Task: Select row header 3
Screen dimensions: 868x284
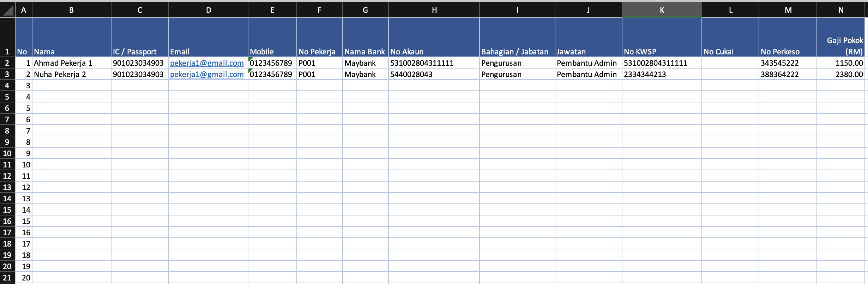Action: (x=7, y=74)
